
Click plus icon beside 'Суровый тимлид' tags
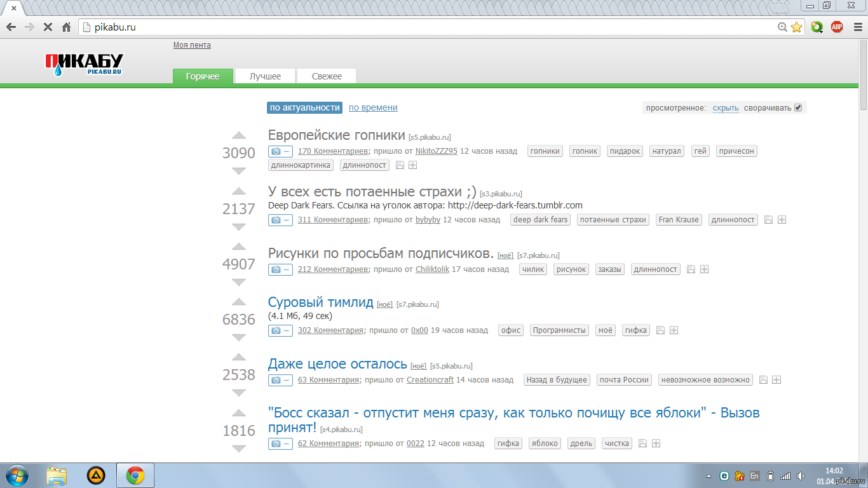[x=674, y=330]
